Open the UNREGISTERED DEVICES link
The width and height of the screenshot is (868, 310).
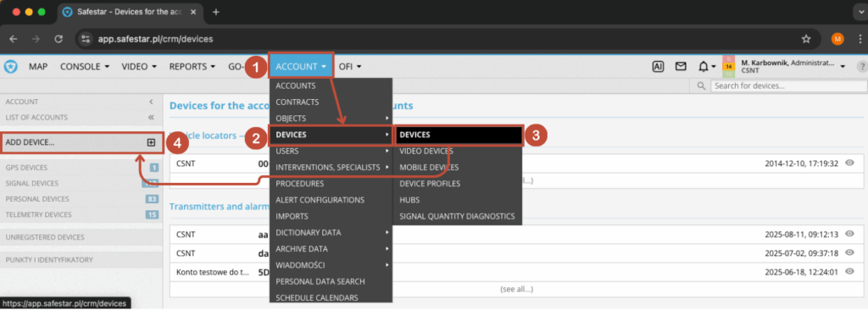pyautogui.click(x=45, y=237)
